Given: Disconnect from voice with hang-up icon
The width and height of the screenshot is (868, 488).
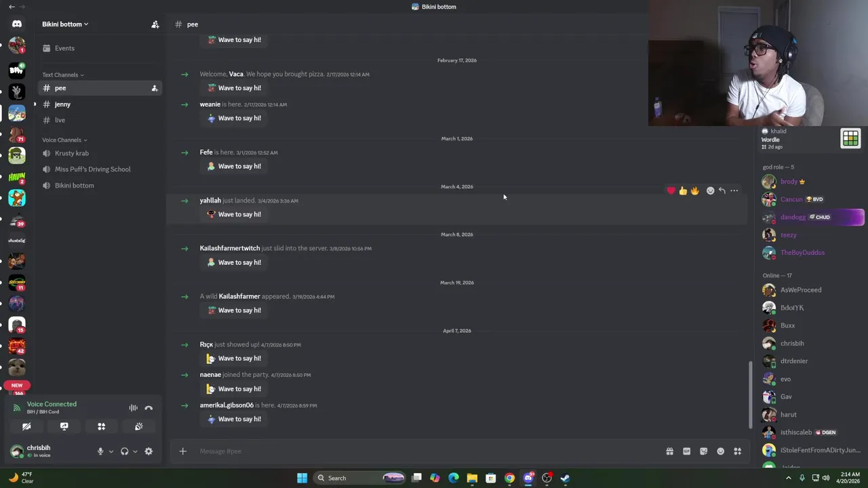Looking at the screenshot, I should point(149,408).
